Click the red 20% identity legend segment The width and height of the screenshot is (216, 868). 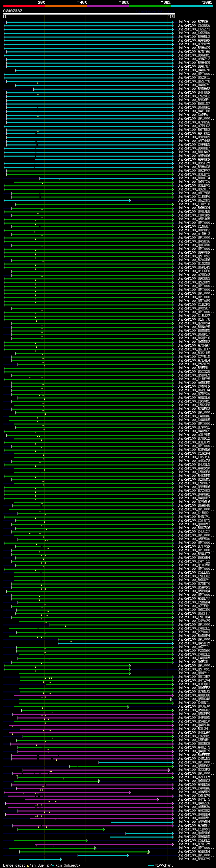tap(24, 6)
